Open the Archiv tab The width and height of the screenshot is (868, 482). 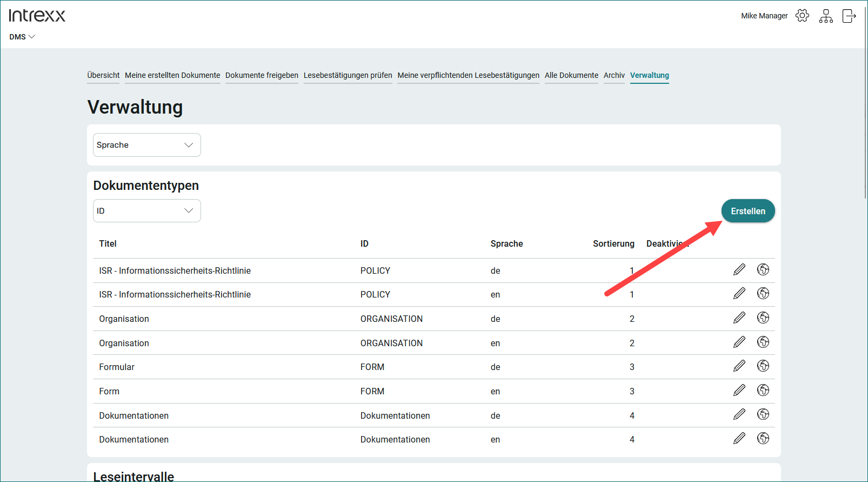tap(614, 75)
